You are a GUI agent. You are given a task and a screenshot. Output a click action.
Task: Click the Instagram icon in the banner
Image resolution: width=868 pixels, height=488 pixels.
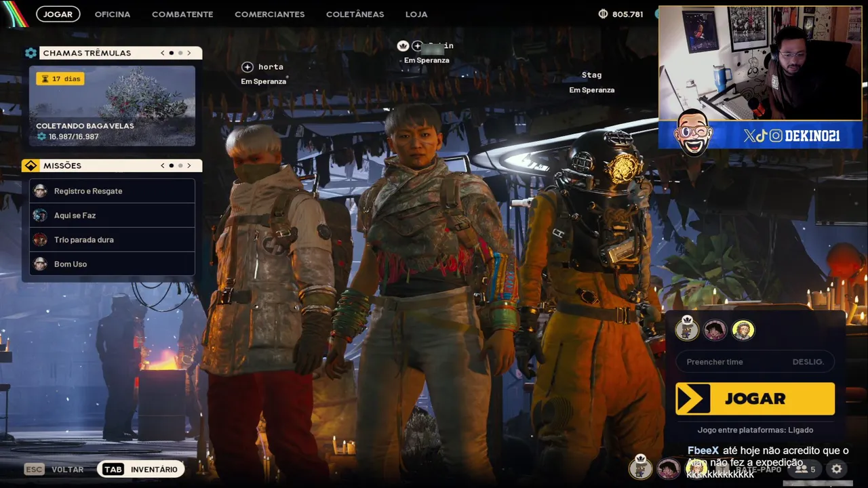[776, 136]
